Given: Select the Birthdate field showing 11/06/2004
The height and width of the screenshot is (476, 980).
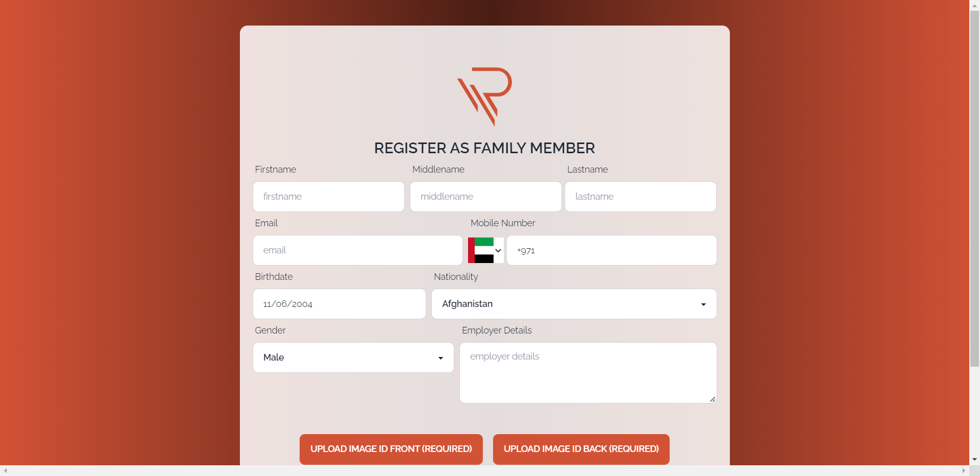Looking at the screenshot, I should [x=339, y=304].
